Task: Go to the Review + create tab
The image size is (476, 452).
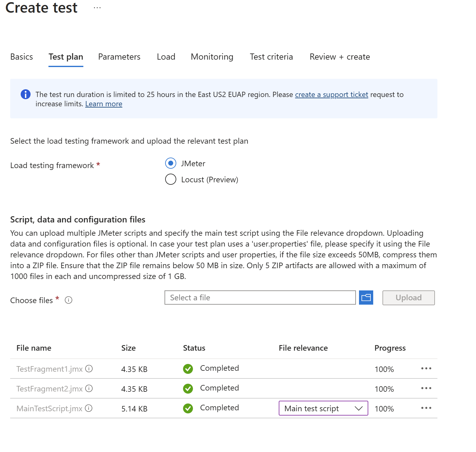Action: (339, 57)
